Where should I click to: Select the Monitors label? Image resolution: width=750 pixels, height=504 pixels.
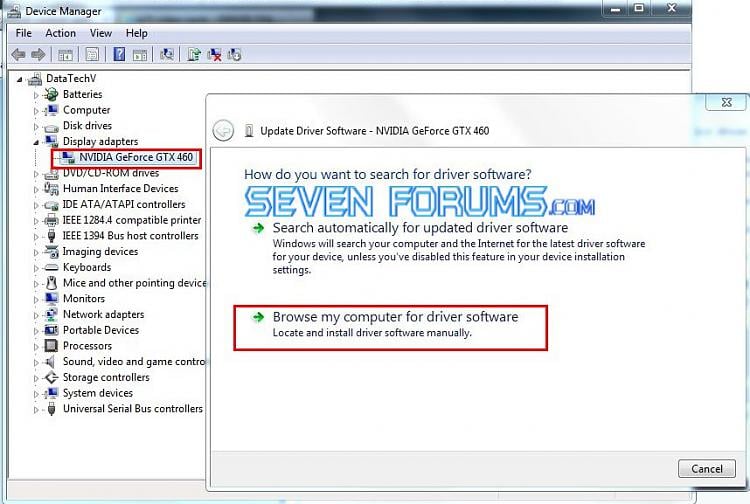(x=84, y=298)
